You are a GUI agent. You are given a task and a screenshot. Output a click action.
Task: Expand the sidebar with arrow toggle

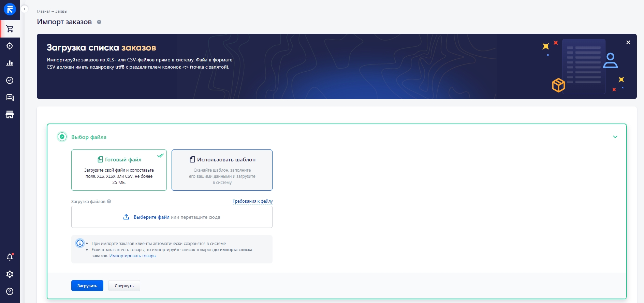pos(24,9)
